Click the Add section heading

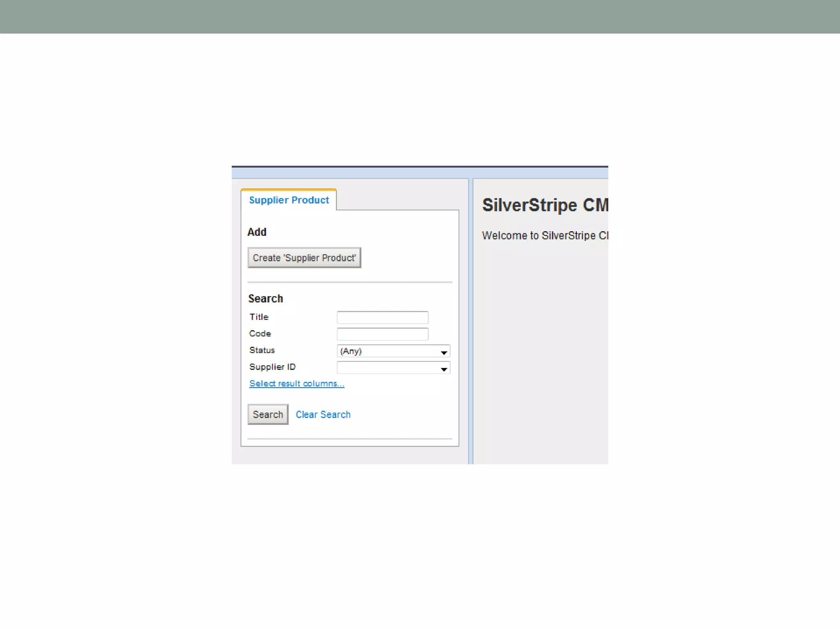(257, 232)
